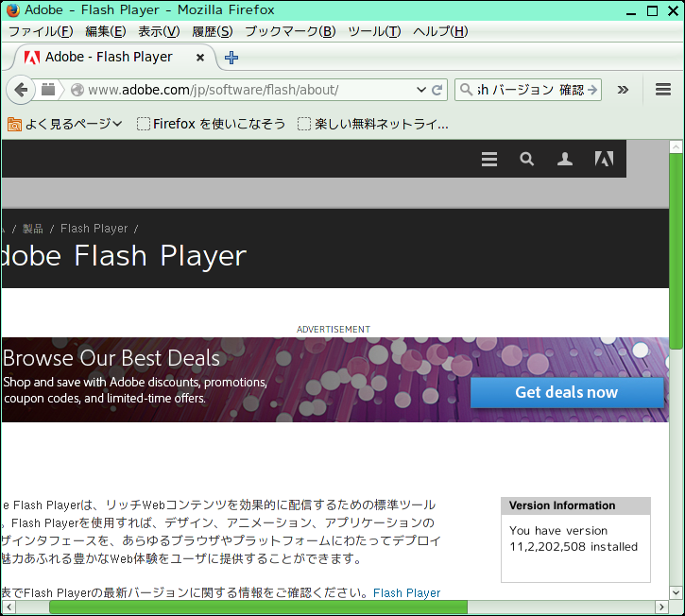Click the Adobe logo in site header
The width and height of the screenshot is (685, 616).
tap(604, 159)
